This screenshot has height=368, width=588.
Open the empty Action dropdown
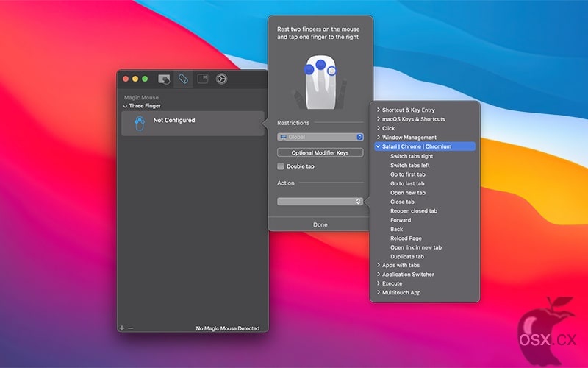320,202
